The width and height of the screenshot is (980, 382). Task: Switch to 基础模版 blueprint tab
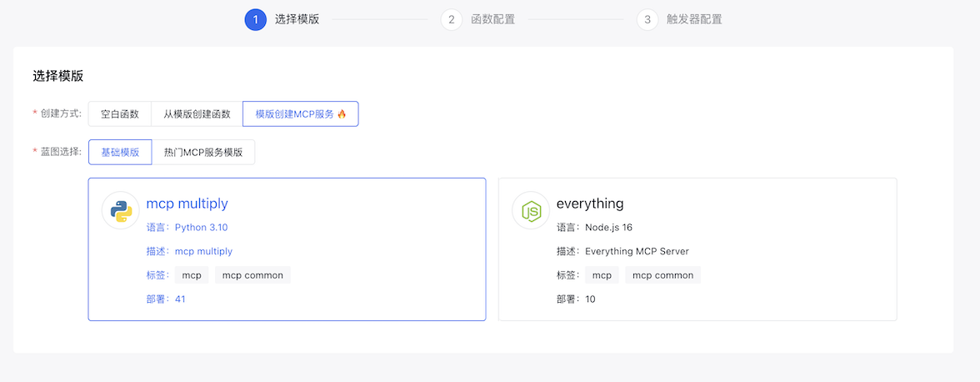[120, 153]
